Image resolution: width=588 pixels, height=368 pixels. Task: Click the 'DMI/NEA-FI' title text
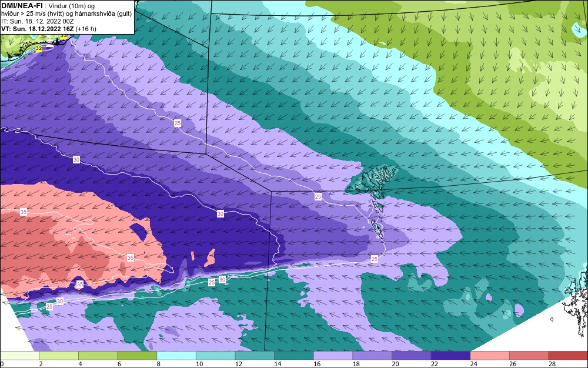click(x=22, y=6)
